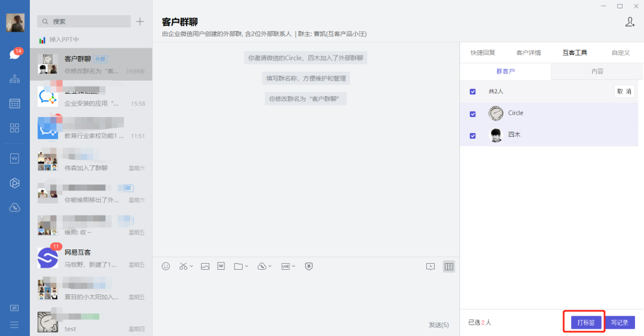
Task: Toggle the select-all 共2人 checkbox
Action: (x=473, y=91)
